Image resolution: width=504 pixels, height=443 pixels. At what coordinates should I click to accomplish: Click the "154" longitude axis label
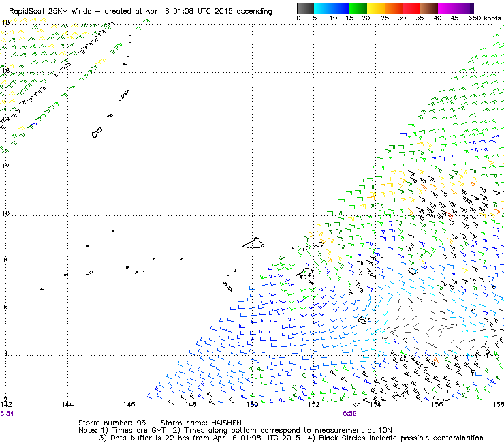point(375,404)
